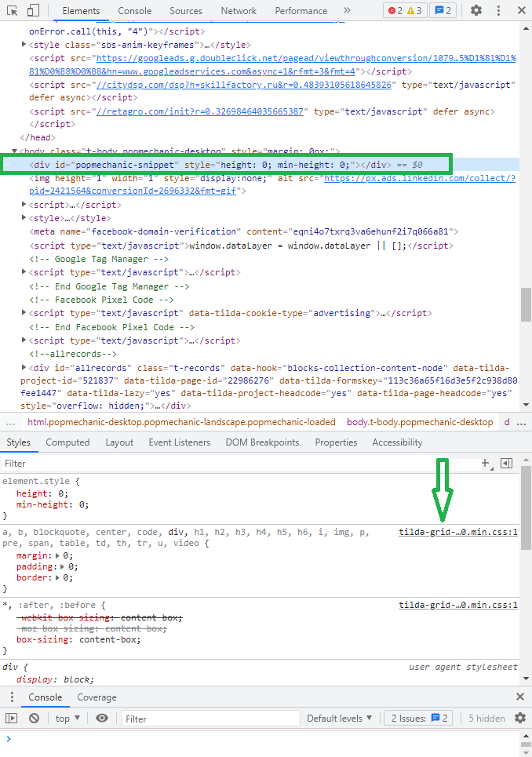
Task: Focus the console Filter field
Action: [210, 719]
